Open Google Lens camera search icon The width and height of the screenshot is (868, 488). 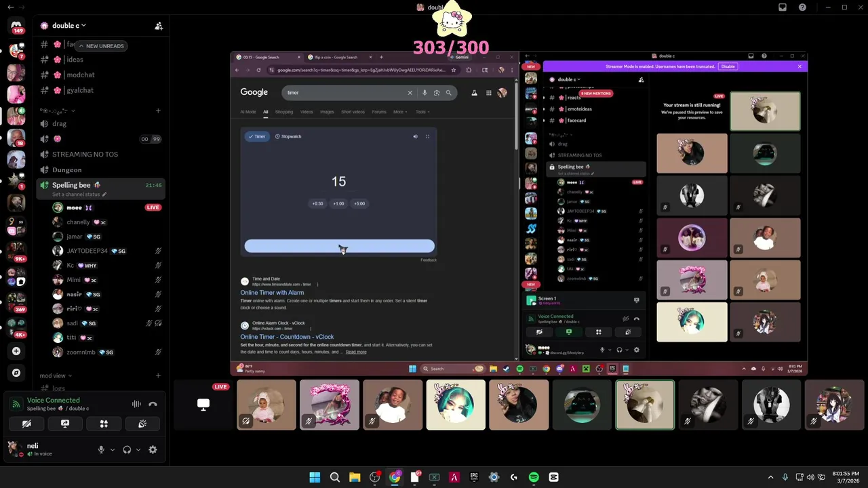[437, 93]
